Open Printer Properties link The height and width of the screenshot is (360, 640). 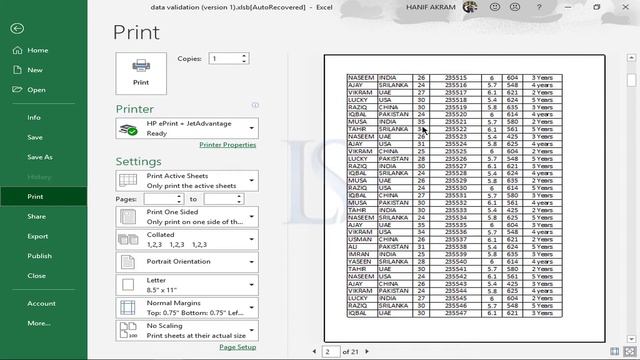click(x=227, y=145)
